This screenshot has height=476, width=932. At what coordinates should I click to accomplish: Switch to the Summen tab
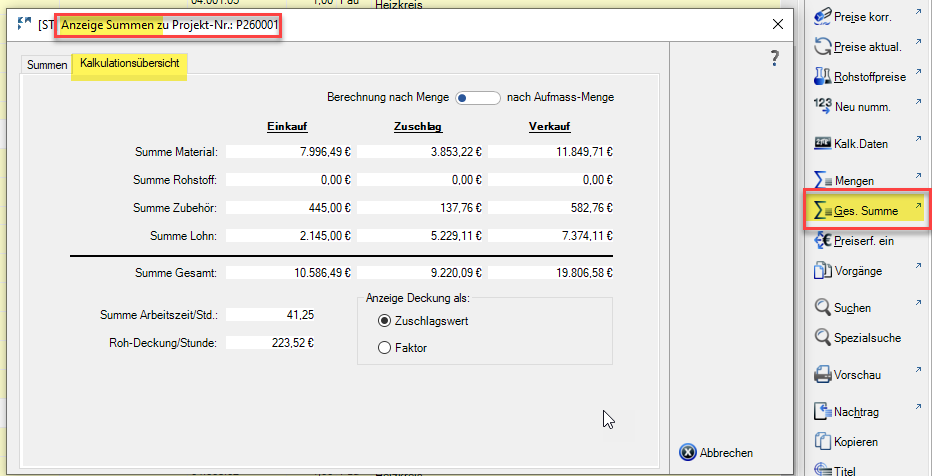pos(46,65)
